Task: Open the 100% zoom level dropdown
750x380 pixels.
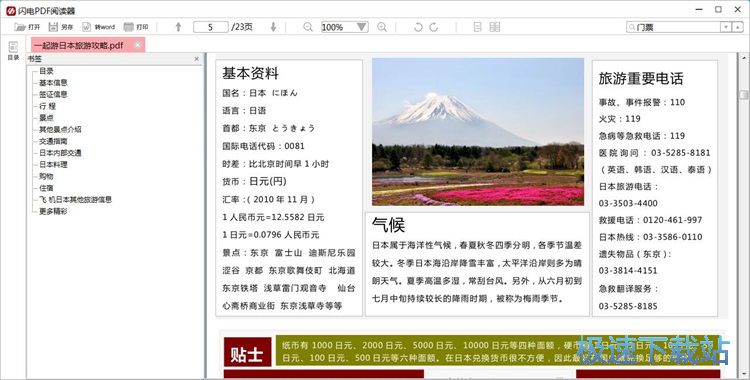Action: pos(362,27)
